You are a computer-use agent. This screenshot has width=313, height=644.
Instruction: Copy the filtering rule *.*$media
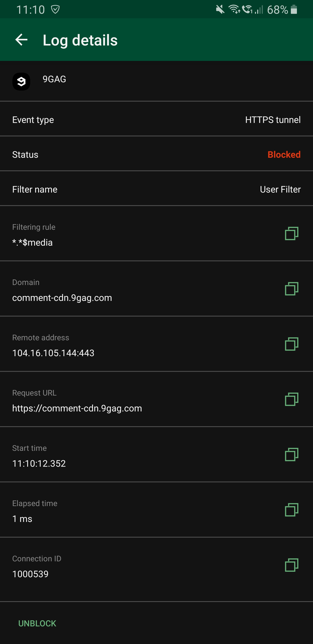(x=291, y=233)
